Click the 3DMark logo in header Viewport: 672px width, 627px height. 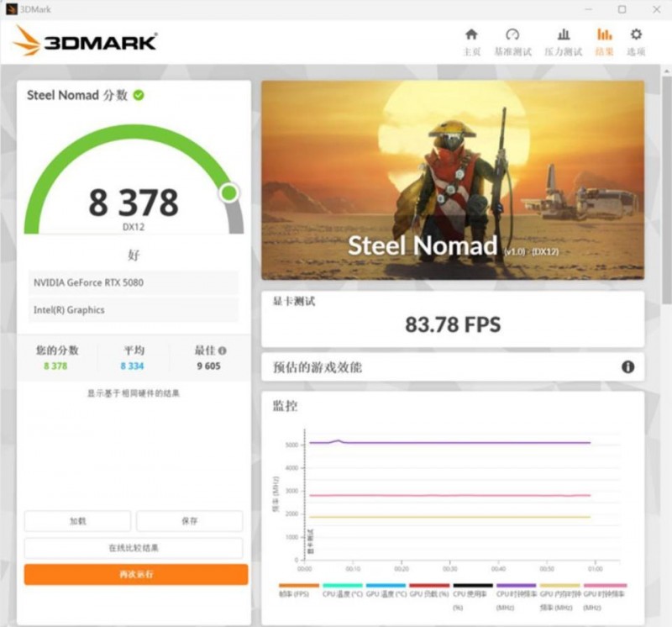pos(85,41)
